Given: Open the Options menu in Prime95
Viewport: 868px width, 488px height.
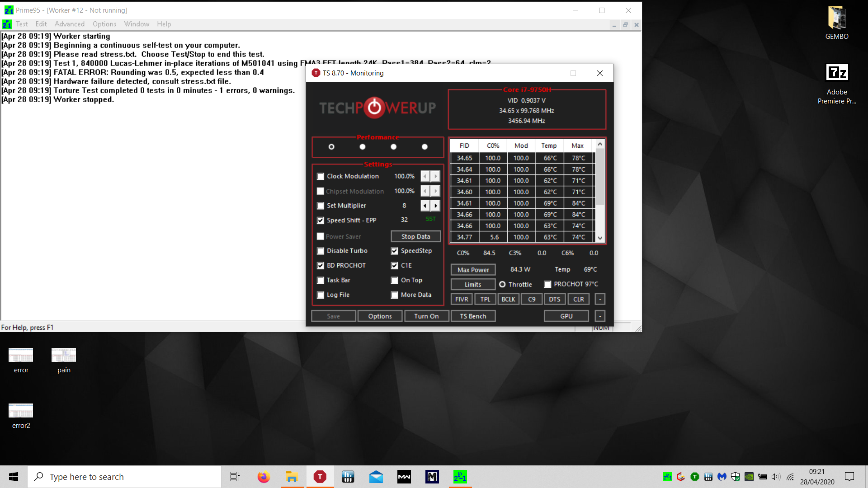Looking at the screenshot, I should click(104, 24).
